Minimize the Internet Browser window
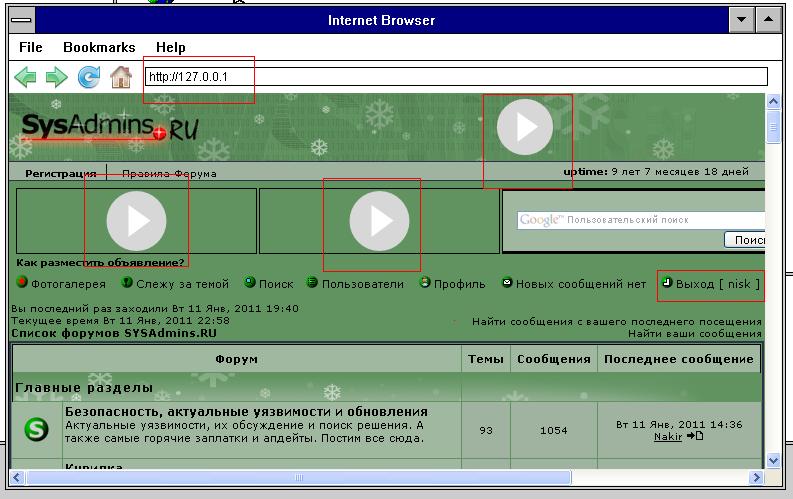The image size is (793, 499). coord(742,20)
